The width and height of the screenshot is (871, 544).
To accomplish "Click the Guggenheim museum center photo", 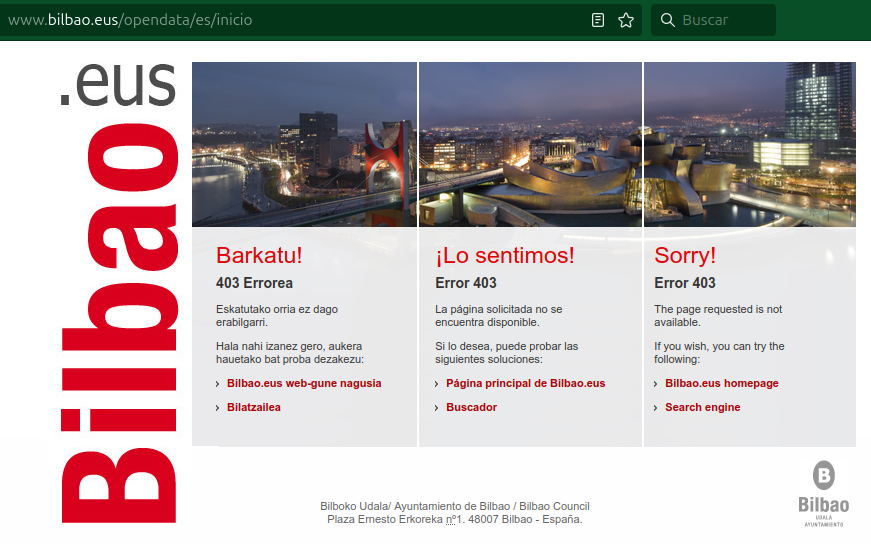I will point(530,145).
